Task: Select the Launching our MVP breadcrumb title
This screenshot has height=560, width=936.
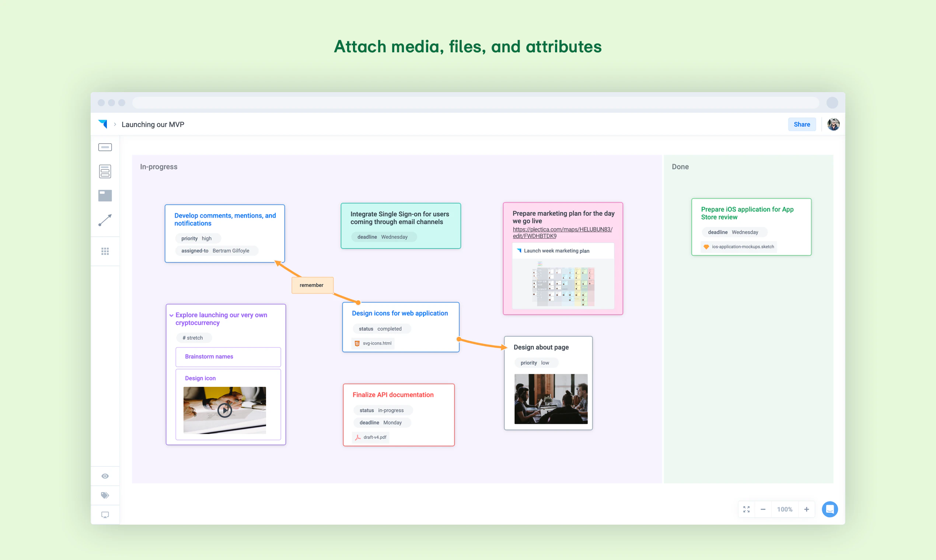Action: 153,124
